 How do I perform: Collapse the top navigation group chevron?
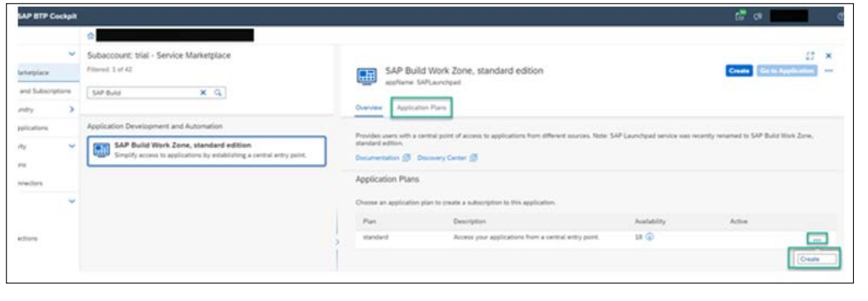tap(71, 54)
